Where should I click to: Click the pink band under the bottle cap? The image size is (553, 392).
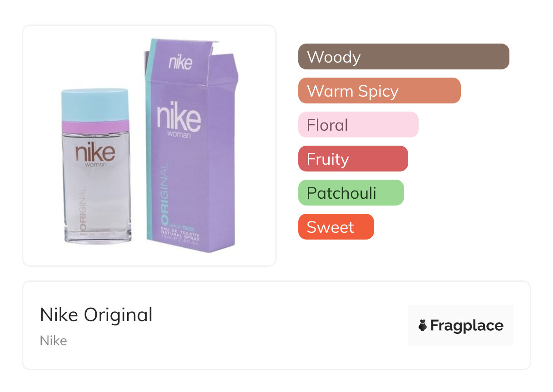(95, 127)
